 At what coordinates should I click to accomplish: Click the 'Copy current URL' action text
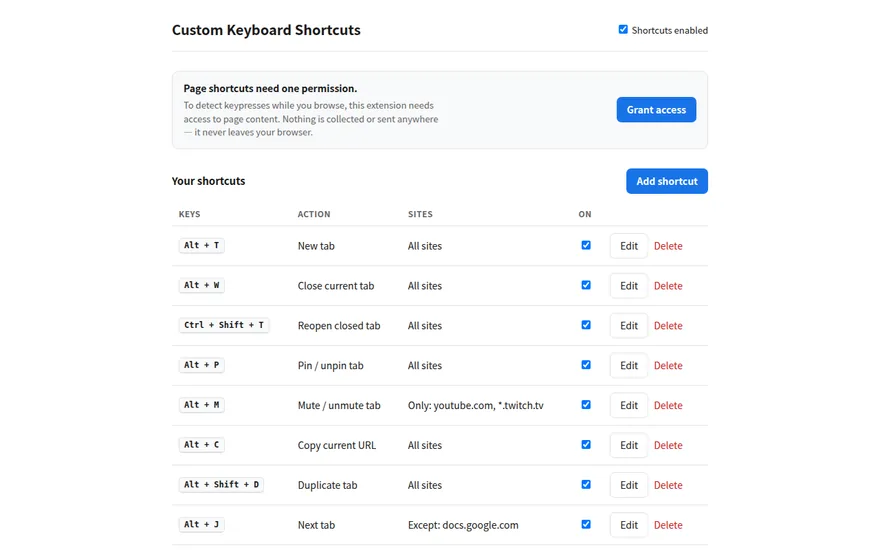(x=337, y=445)
